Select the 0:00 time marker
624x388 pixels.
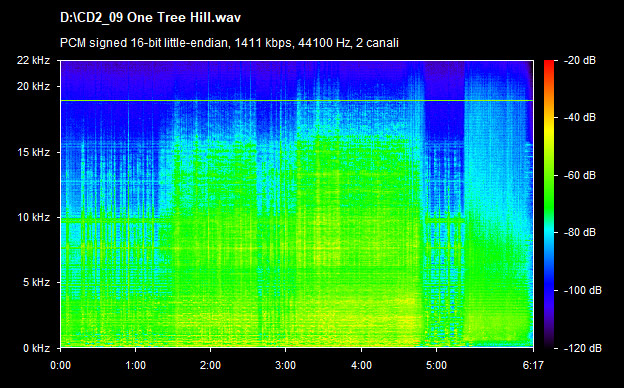pos(60,365)
